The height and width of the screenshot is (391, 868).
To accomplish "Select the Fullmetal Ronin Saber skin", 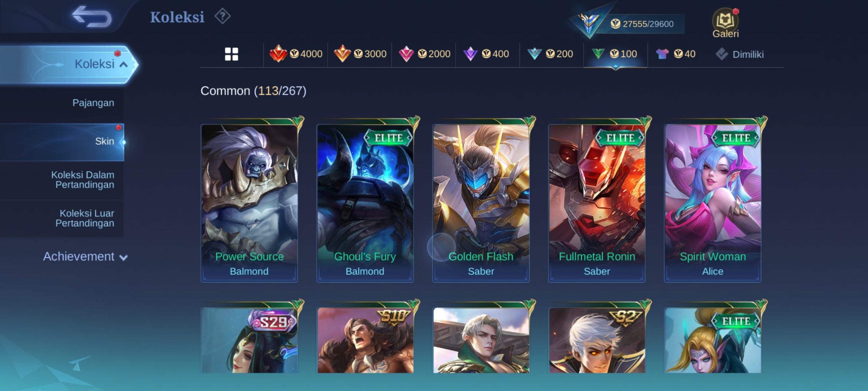I will point(597,203).
